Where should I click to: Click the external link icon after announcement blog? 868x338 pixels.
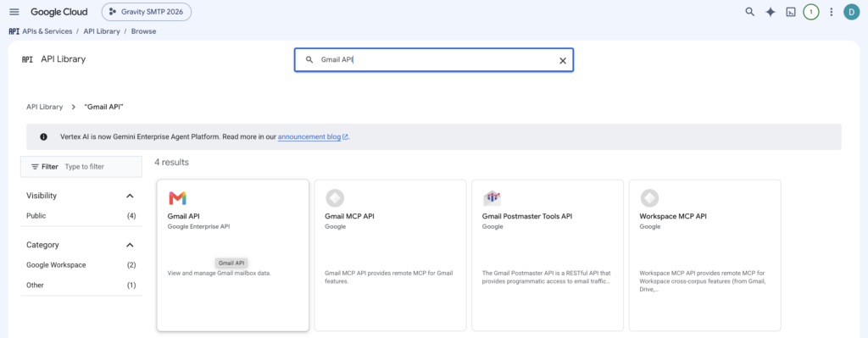pyautogui.click(x=346, y=137)
